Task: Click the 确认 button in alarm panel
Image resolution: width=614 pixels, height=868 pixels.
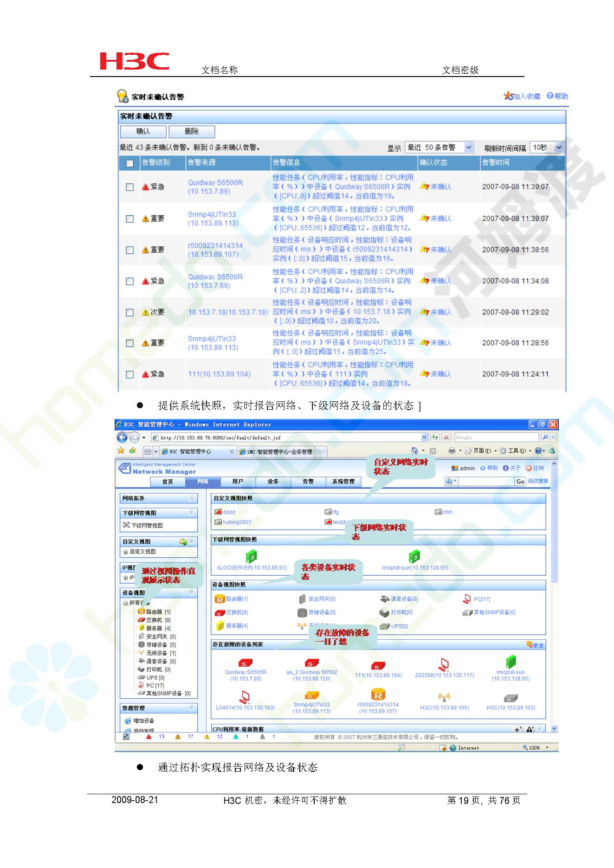Action: 143,131
